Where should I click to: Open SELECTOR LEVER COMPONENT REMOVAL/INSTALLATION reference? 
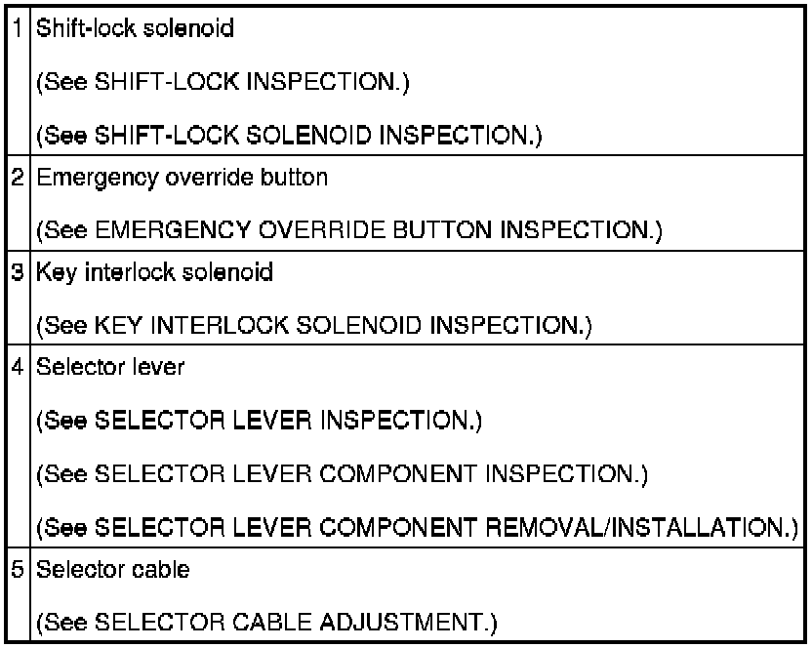pyautogui.click(x=441, y=528)
